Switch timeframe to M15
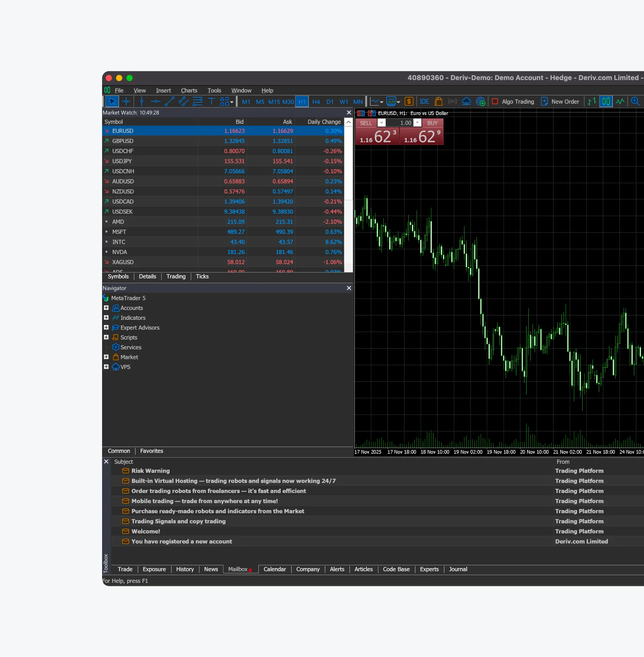The height and width of the screenshot is (657, 644). [274, 101]
